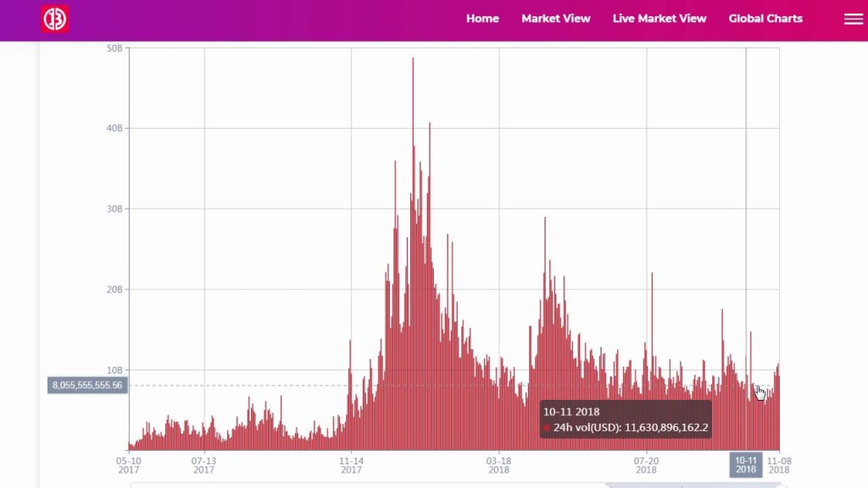
Task: Click the 11-14 2017 x-axis date label
Action: 352,464
